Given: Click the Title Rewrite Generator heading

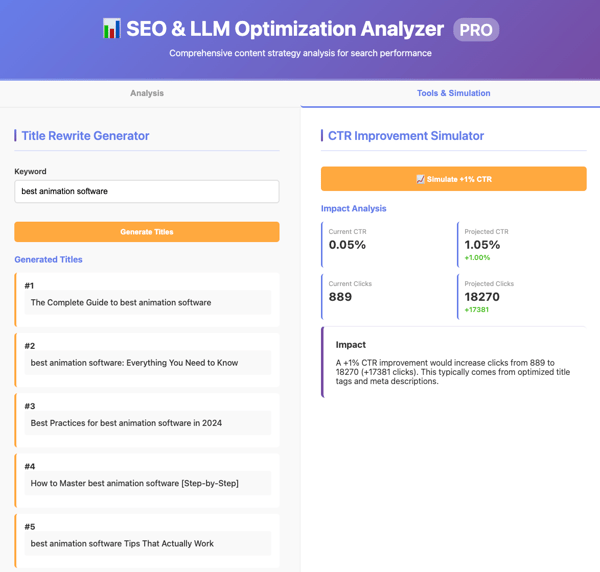Looking at the screenshot, I should [x=85, y=136].
